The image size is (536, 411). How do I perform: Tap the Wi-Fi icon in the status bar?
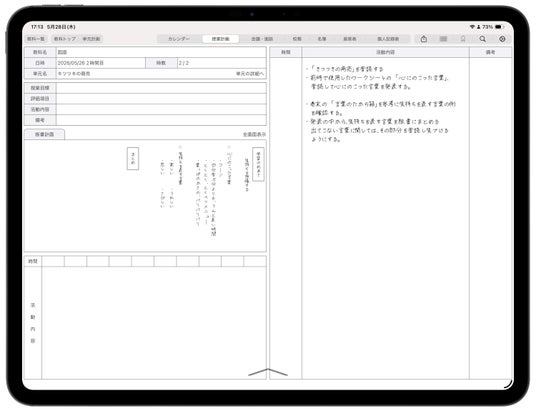(472, 27)
